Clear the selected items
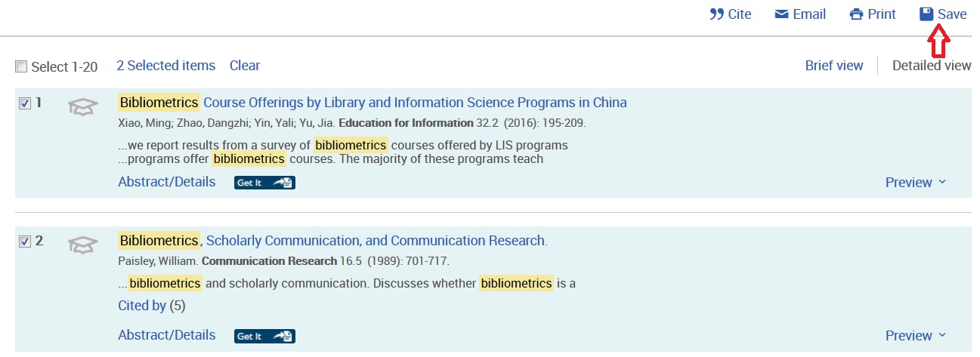 pos(245,66)
